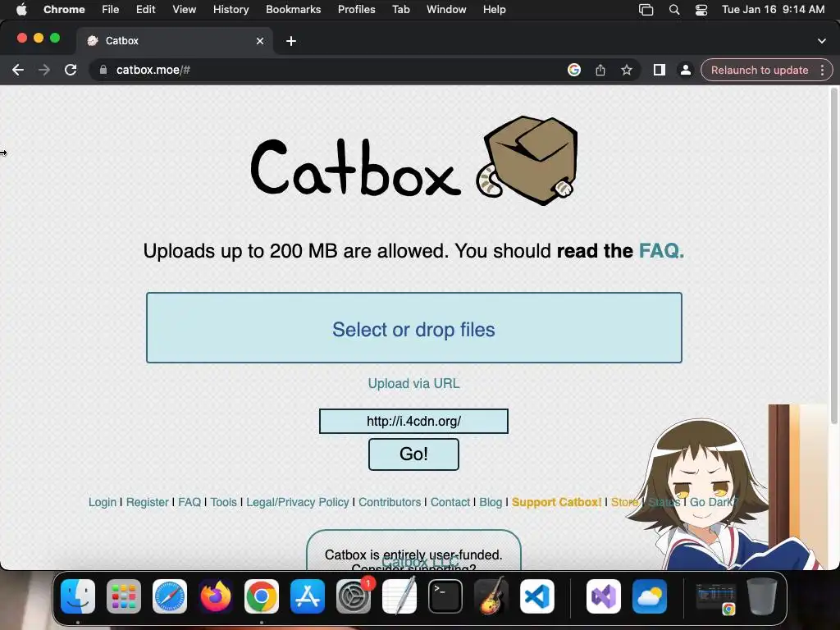840x630 pixels.
Task: Click the browser forward arrow
Action: (x=44, y=70)
